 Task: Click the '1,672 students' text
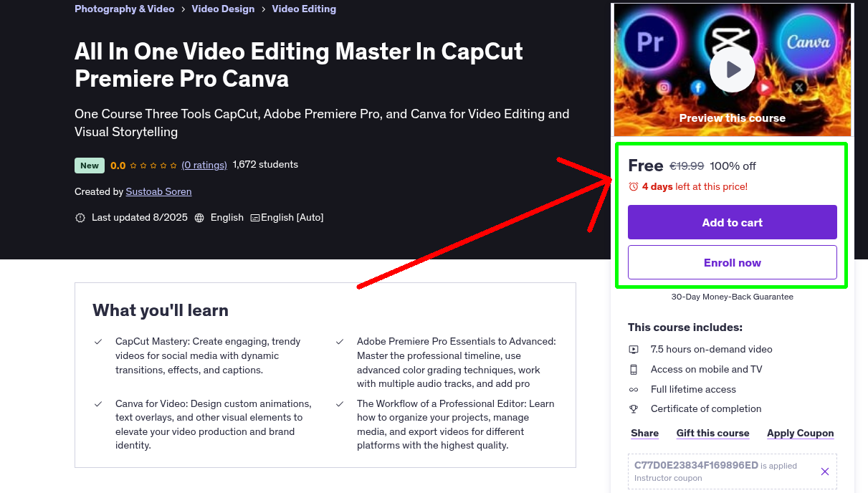(x=265, y=165)
